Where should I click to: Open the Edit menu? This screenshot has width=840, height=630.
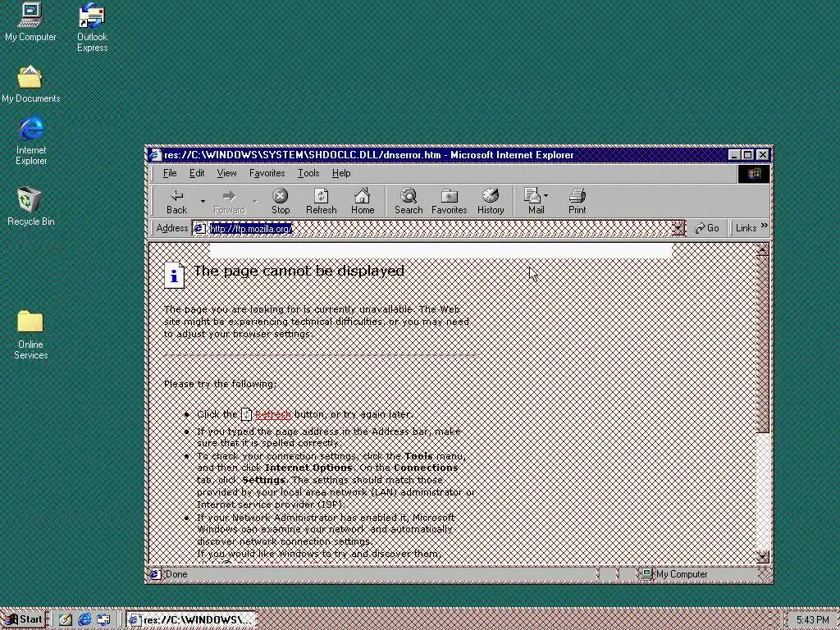pos(197,173)
